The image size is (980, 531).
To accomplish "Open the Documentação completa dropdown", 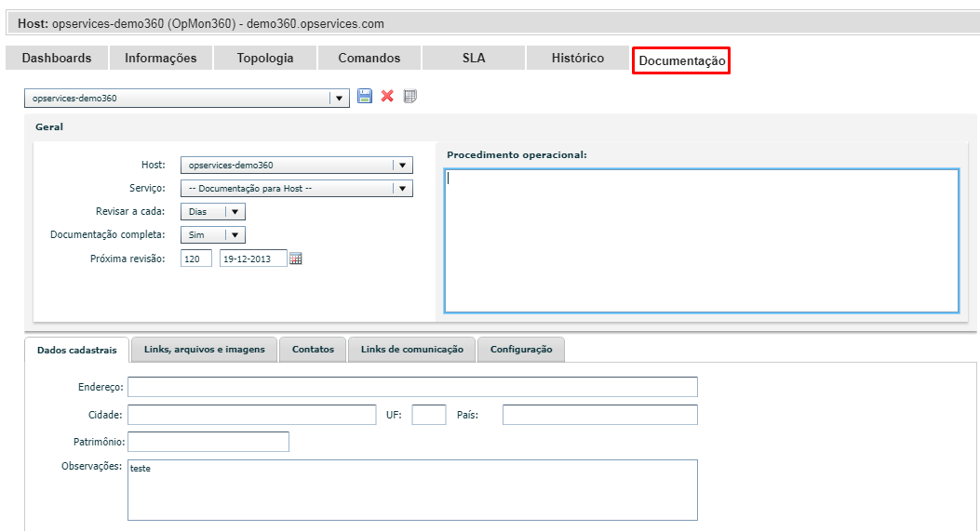I will pyautogui.click(x=235, y=235).
